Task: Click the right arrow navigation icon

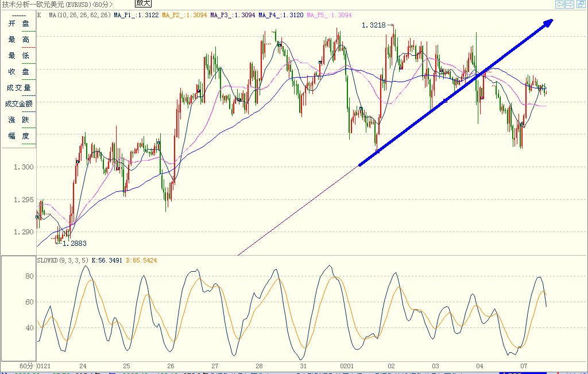Action: click(569, 5)
